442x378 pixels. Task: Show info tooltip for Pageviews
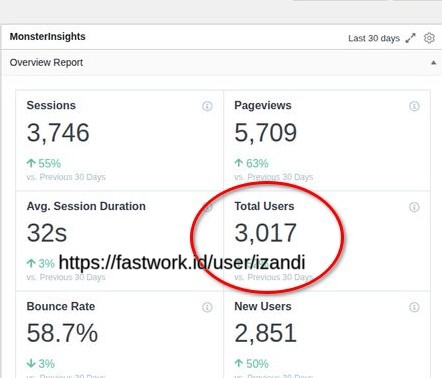tap(414, 106)
